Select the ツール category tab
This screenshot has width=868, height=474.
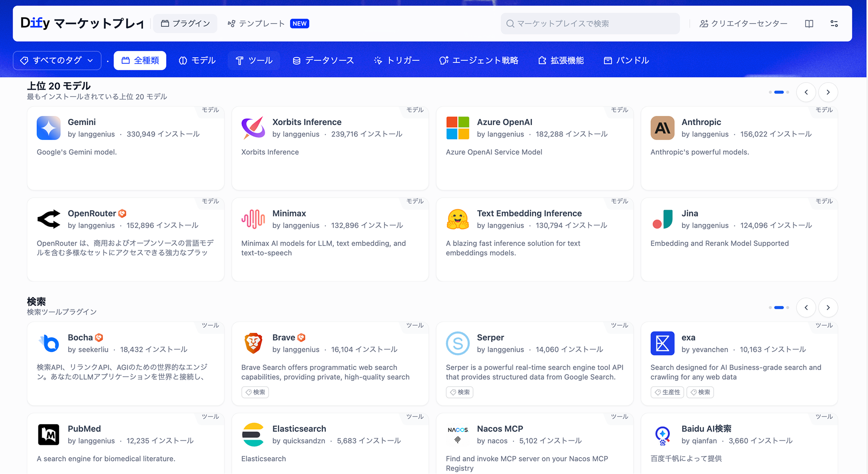tap(254, 61)
